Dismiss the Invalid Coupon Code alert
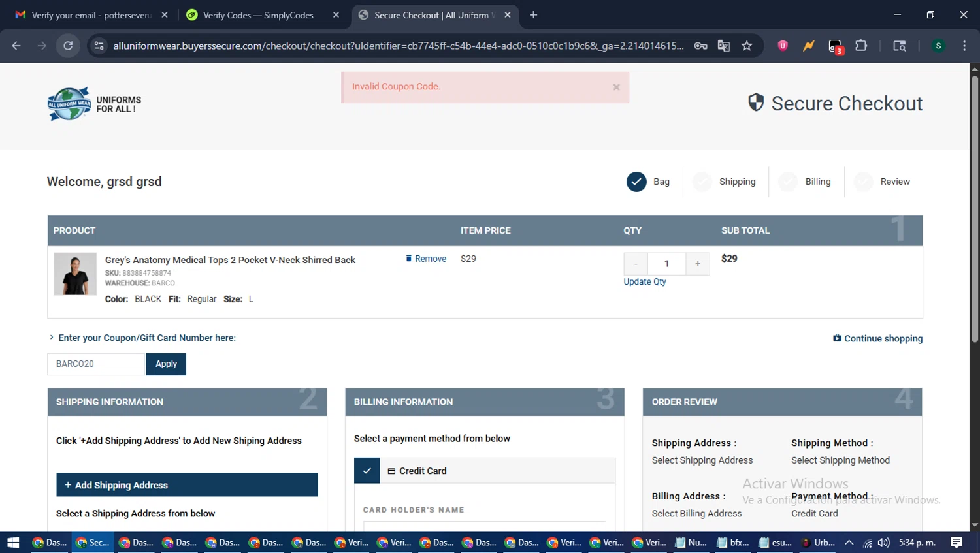This screenshot has width=980, height=553. click(x=616, y=87)
